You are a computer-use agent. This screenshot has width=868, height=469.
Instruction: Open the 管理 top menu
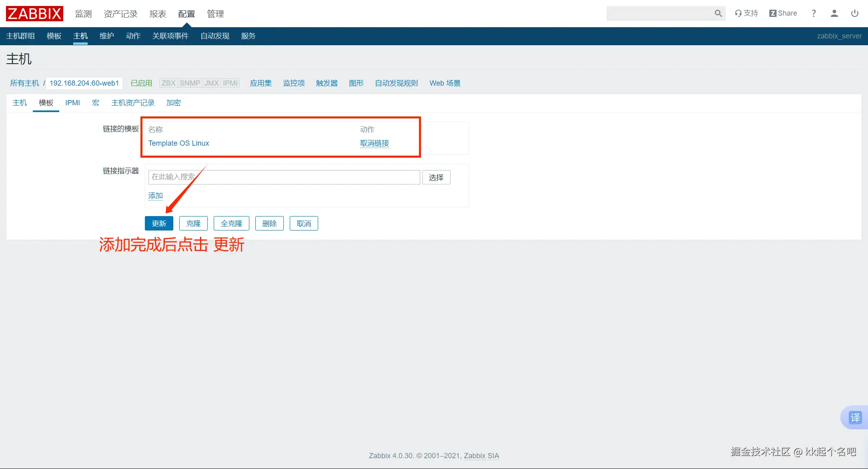coord(215,14)
